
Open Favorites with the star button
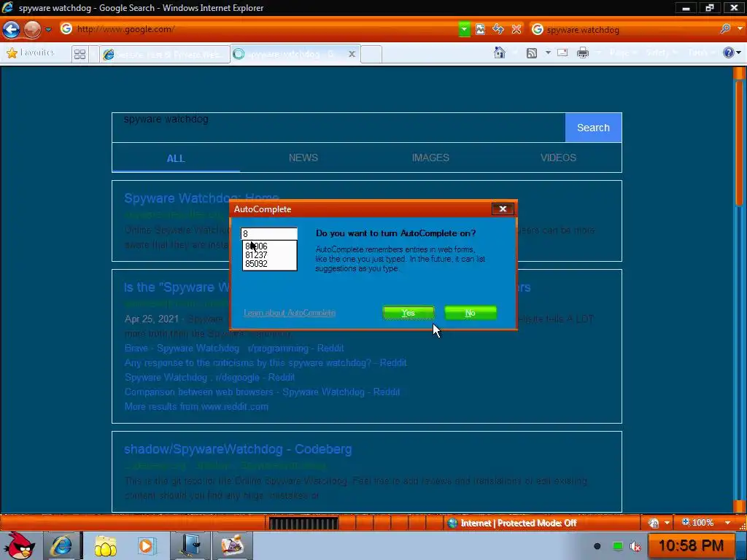point(30,52)
